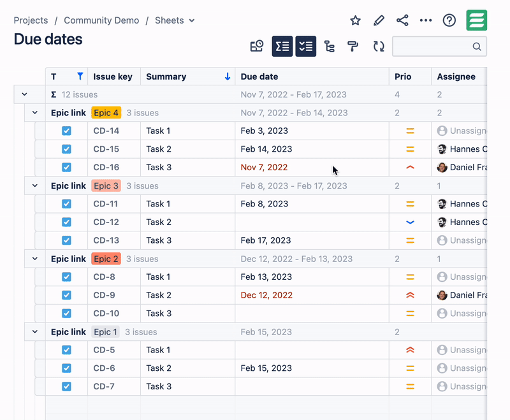Toggle the sum totals row icon
510x420 pixels.
(x=282, y=46)
